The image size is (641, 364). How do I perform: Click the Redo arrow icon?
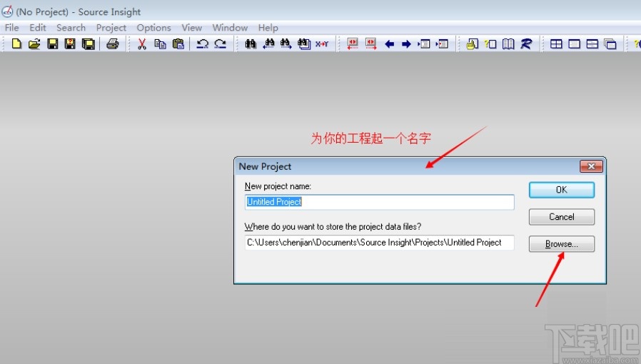(x=221, y=44)
